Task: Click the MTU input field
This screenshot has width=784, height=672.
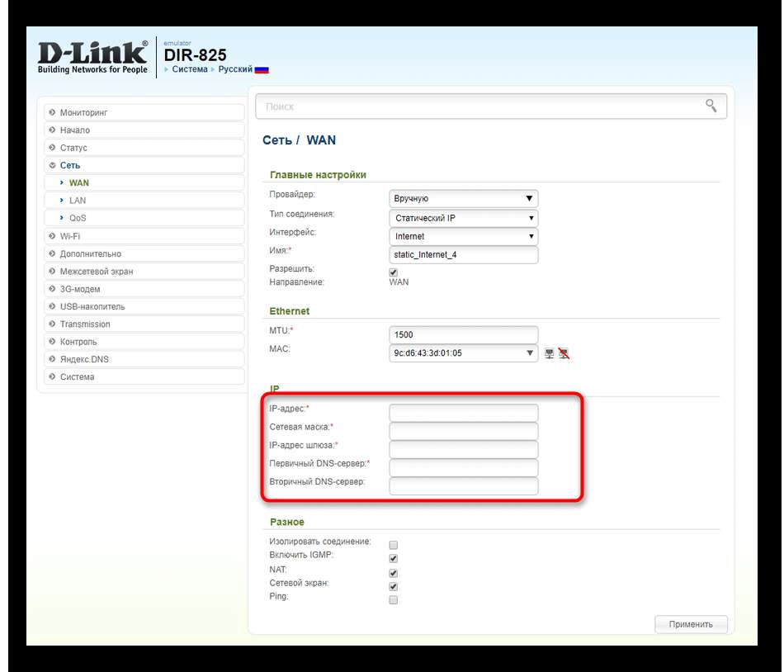Action: click(x=463, y=334)
